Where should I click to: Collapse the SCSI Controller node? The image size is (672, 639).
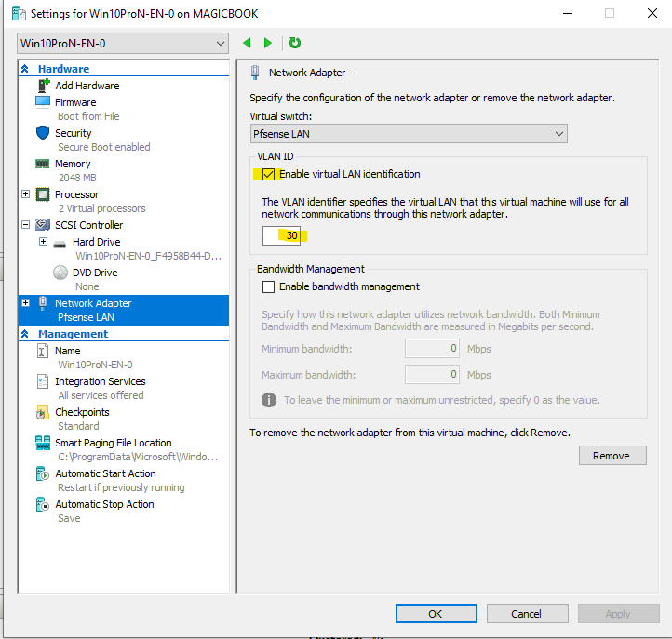[x=26, y=224]
